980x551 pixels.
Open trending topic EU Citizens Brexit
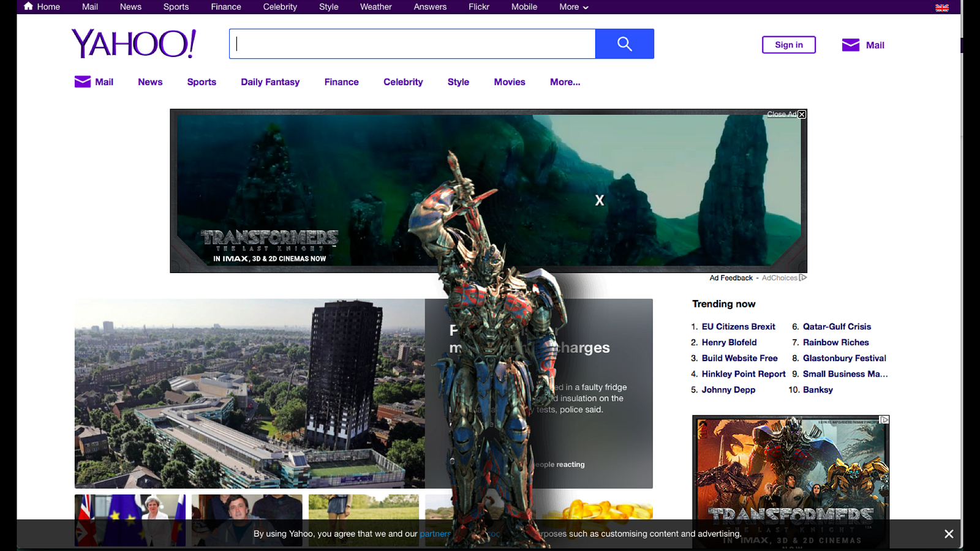click(x=739, y=327)
